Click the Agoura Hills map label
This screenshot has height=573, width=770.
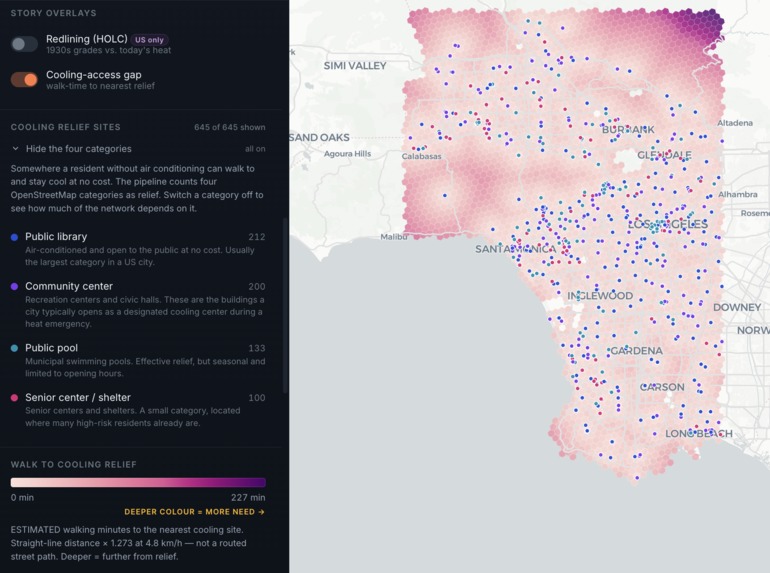(x=348, y=154)
